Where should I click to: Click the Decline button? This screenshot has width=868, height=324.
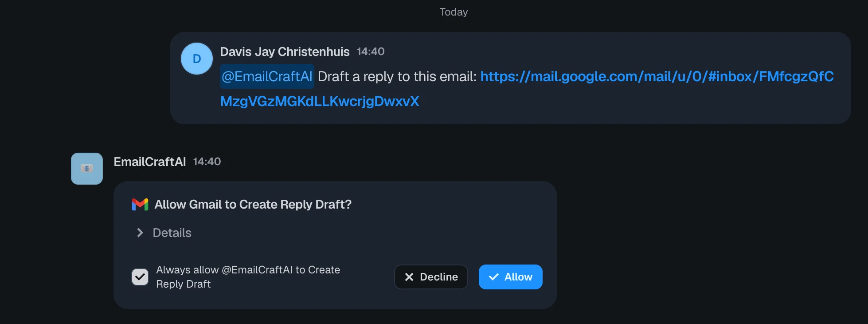click(x=430, y=277)
